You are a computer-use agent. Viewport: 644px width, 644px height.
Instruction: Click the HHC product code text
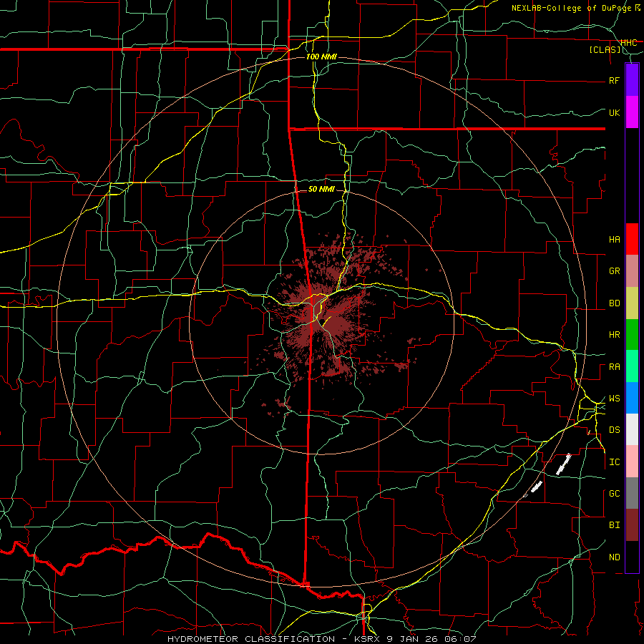point(629,42)
